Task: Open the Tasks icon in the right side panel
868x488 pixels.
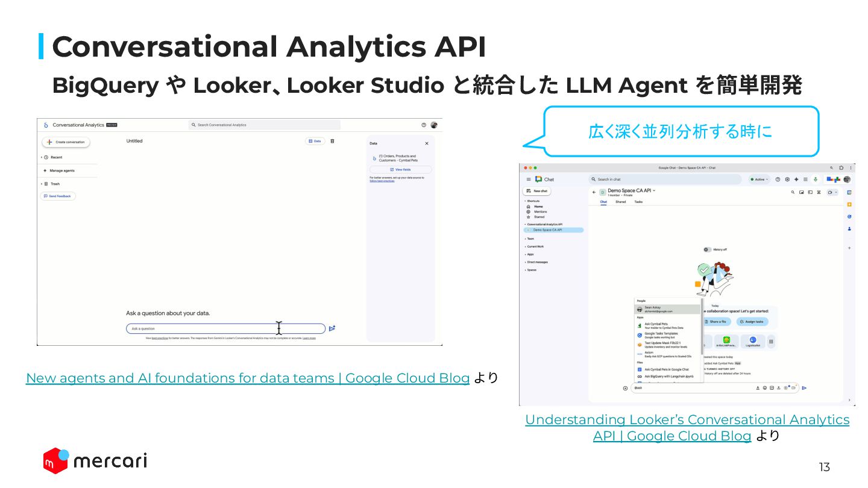Action: [849, 217]
